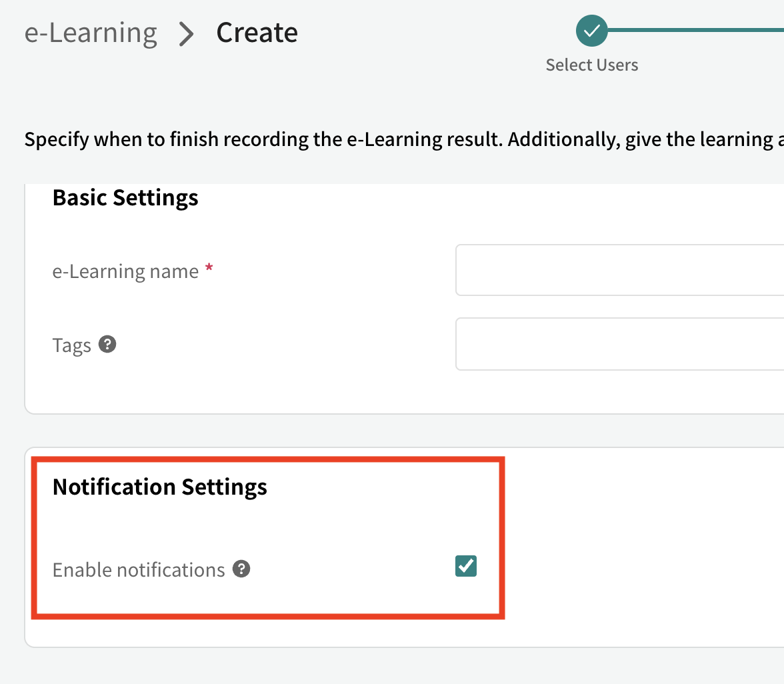Click the breadcrumb chevron arrow separator
The width and height of the screenshot is (784, 684).
[x=187, y=35]
